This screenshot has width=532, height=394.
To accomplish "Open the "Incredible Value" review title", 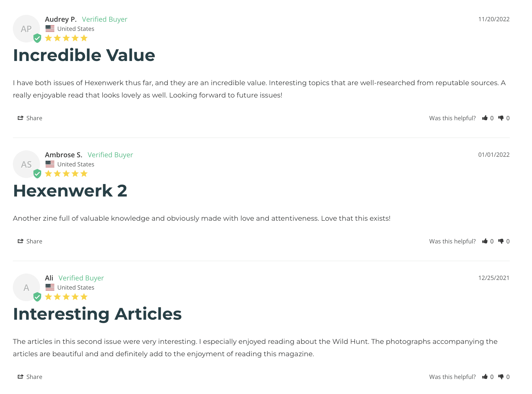I will click(84, 55).
